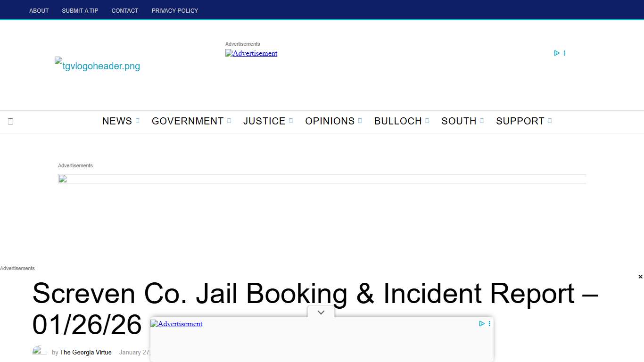Collapse the anchor ad via chevron button
Image resolution: width=644 pixels, height=362 pixels.
pyautogui.click(x=321, y=312)
